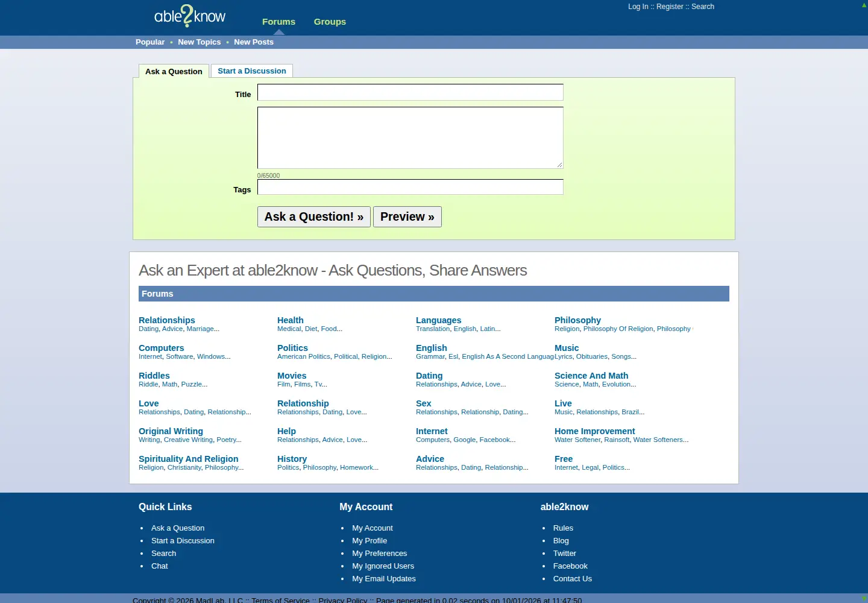Image resolution: width=868 pixels, height=603 pixels.
Task: Select the Ask a Question tab
Action: (x=174, y=71)
